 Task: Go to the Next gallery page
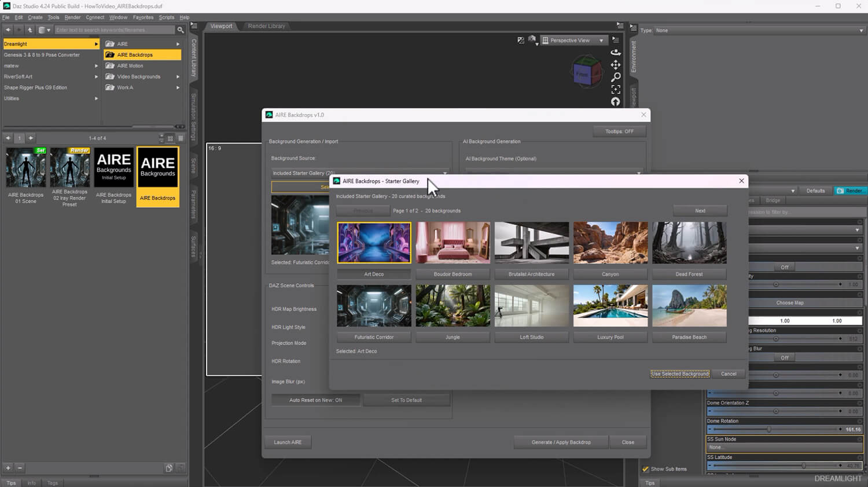pyautogui.click(x=700, y=211)
